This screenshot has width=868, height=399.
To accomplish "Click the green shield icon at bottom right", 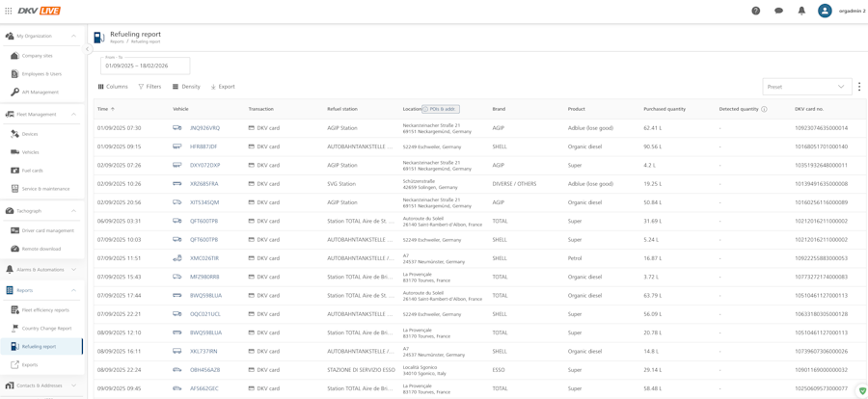I will point(861,390).
